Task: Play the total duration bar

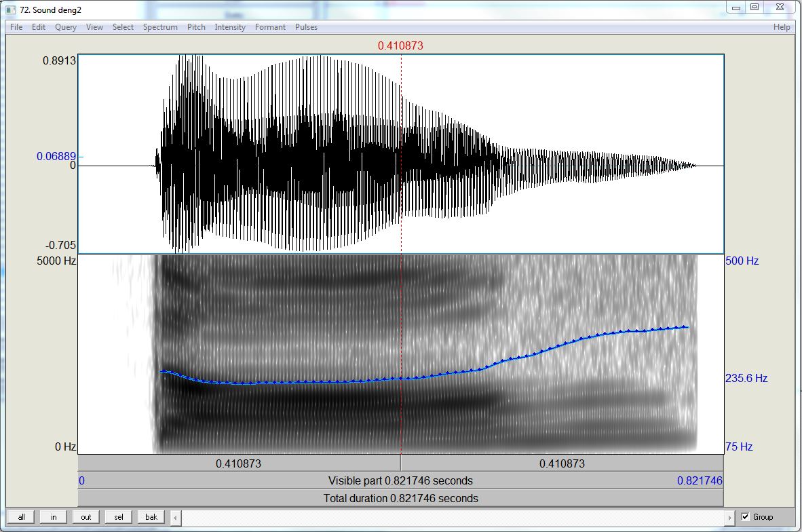Action: coord(400,498)
